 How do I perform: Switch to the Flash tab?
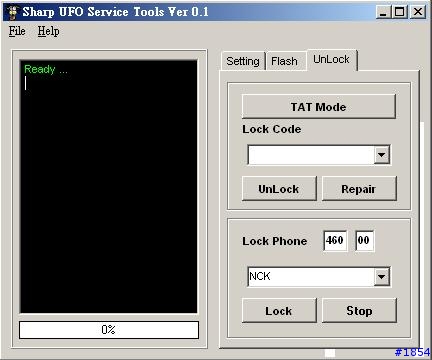[285, 61]
